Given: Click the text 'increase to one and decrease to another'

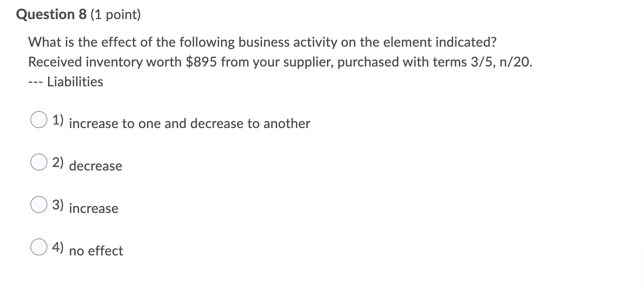Looking at the screenshot, I should 189,124.
